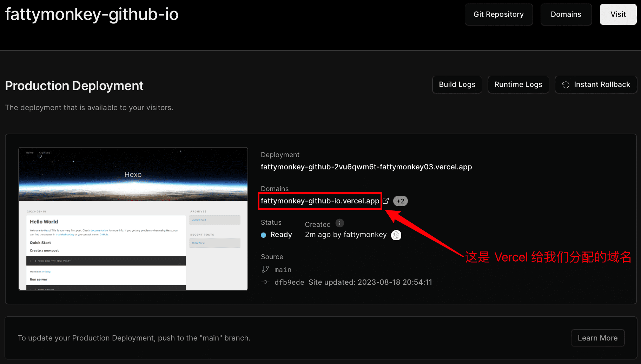This screenshot has height=364, width=641.
Task: Click the Deployment label above the URL
Action: click(280, 155)
